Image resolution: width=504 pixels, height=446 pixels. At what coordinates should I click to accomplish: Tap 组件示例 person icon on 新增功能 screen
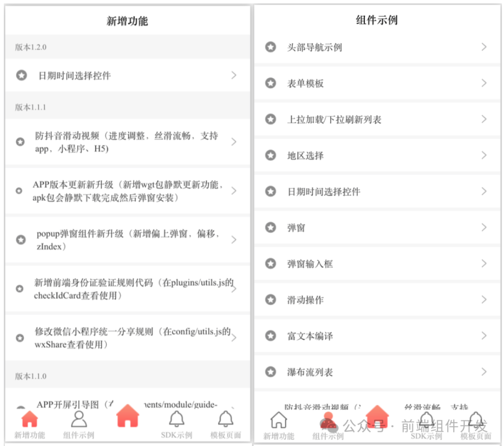click(79, 419)
